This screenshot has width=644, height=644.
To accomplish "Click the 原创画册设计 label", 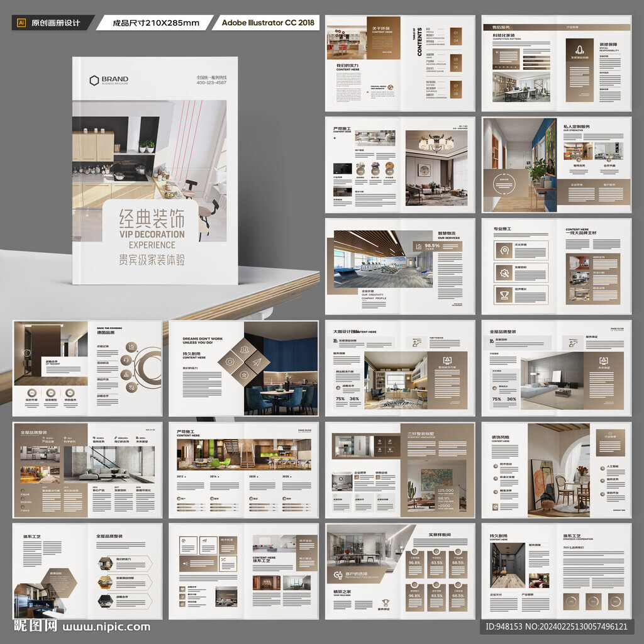I will click(x=55, y=23).
